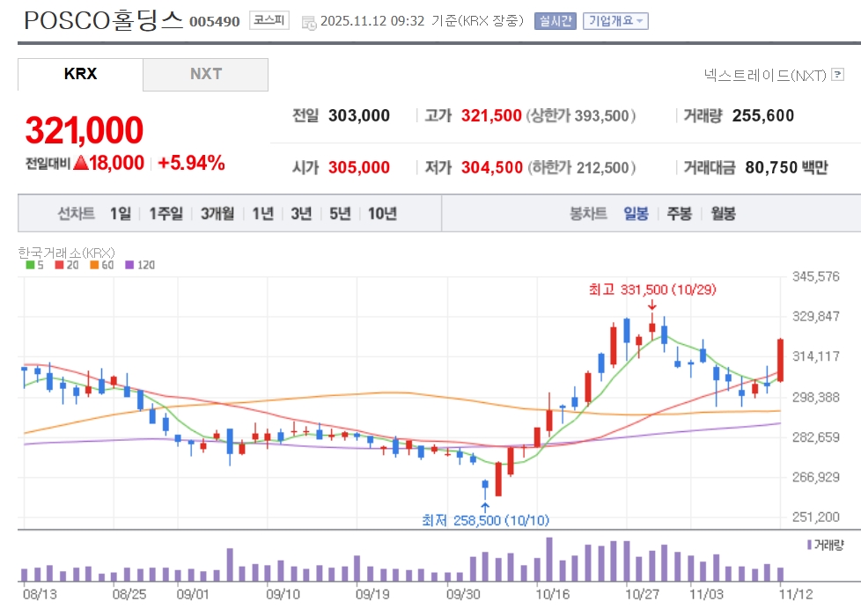Screen dimensions: 861x616
Task: Click the 거래대금 value 80,750 백만
Action: pyautogui.click(x=786, y=167)
